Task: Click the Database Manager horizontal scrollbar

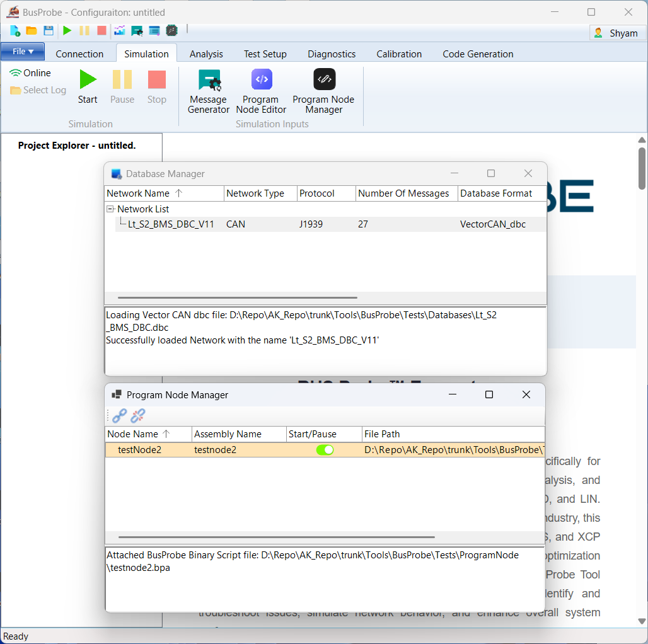Action: [x=237, y=297]
